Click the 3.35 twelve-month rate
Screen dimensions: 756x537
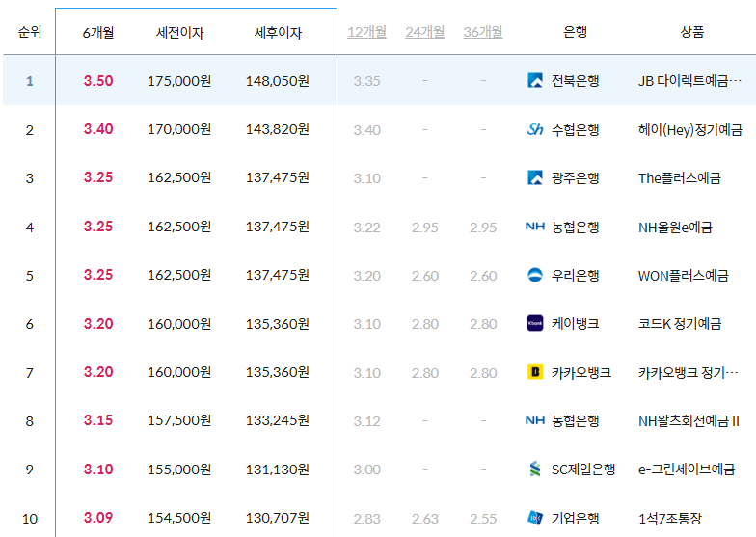pyautogui.click(x=366, y=81)
